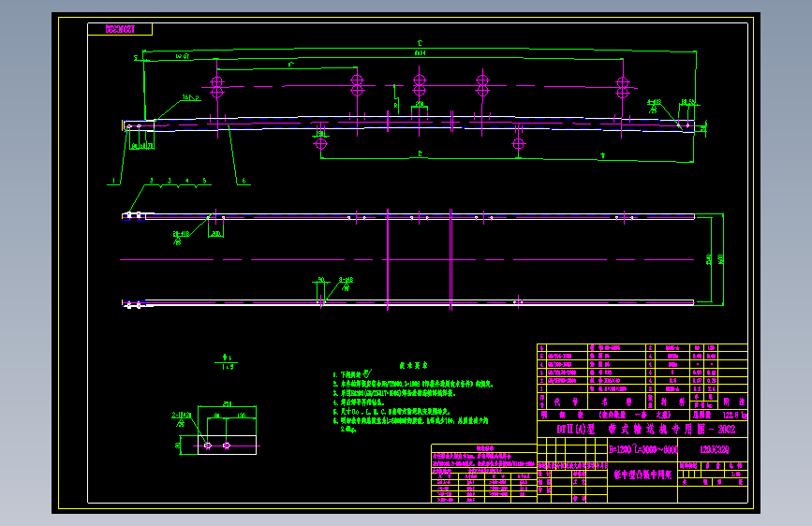Select the 200 dimension in plan view
This screenshot has width=812, height=526.
[216, 233]
